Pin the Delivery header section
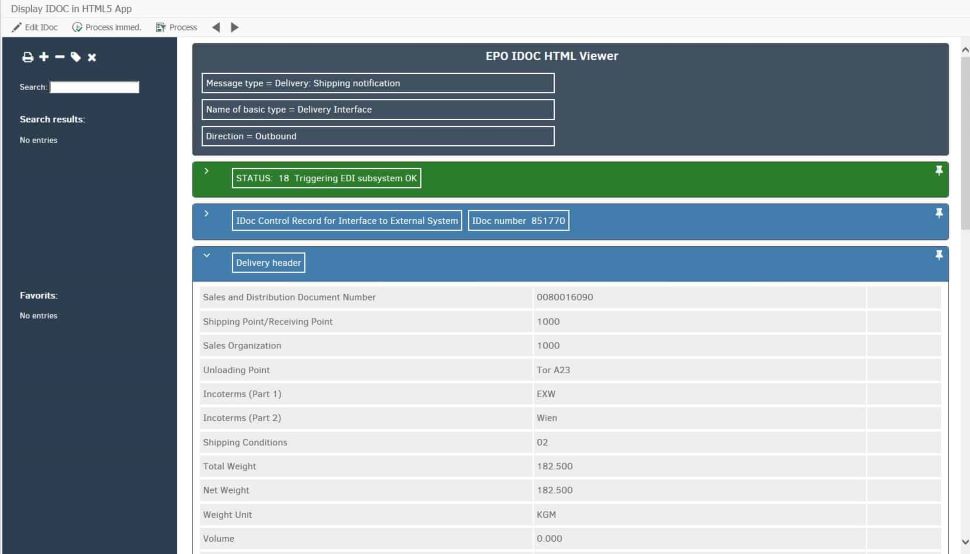Viewport: 970px width, 554px height. [938, 255]
